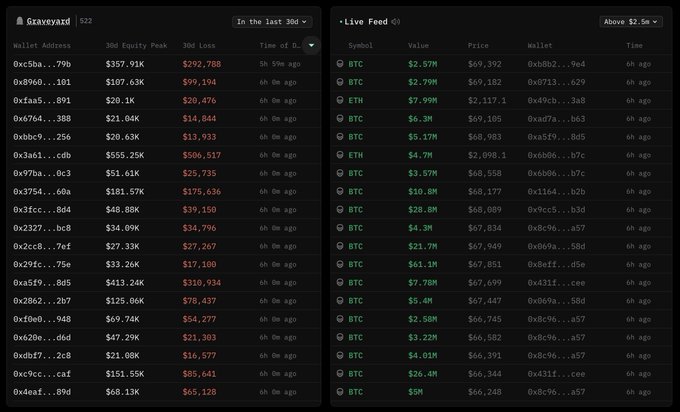Select the $506,517 loss value
The image size is (680, 412).
[x=202, y=155]
